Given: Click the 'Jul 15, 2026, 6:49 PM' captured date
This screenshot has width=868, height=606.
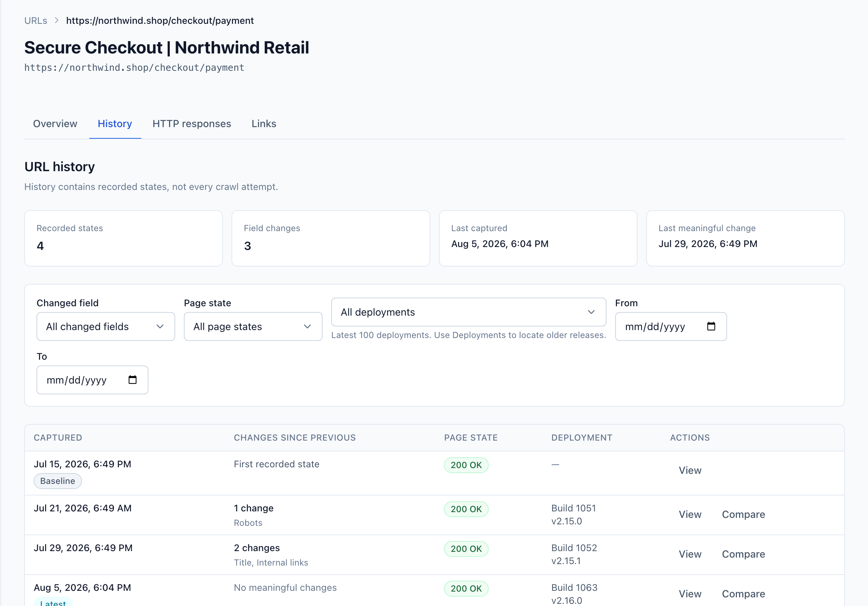Looking at the screenshot, I should click(x=82, y=464).
